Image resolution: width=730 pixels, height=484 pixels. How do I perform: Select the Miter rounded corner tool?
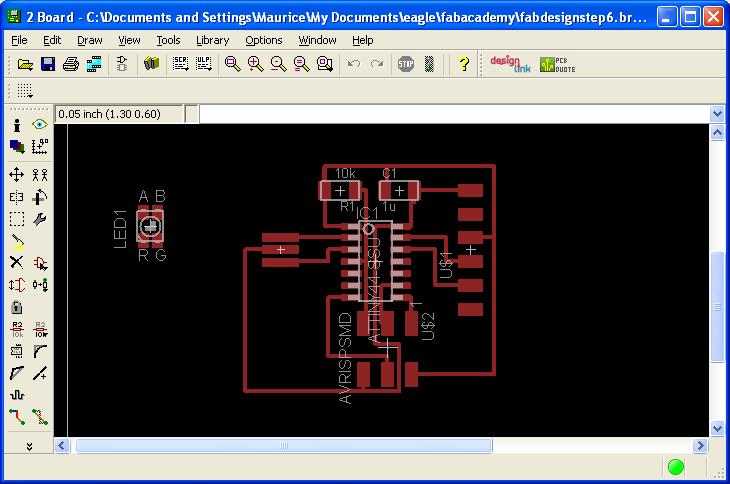pyautogui.click(x=40, y=351)
